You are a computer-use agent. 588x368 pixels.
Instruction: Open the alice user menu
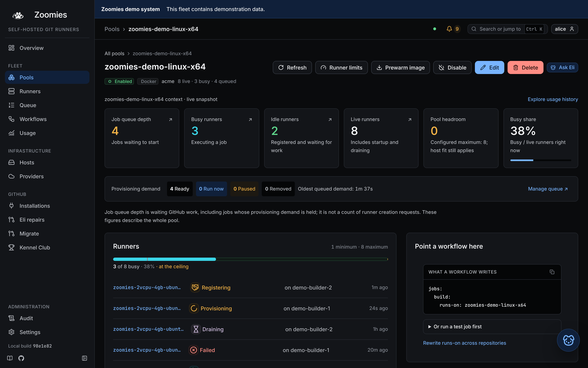[x=565, y=29]
